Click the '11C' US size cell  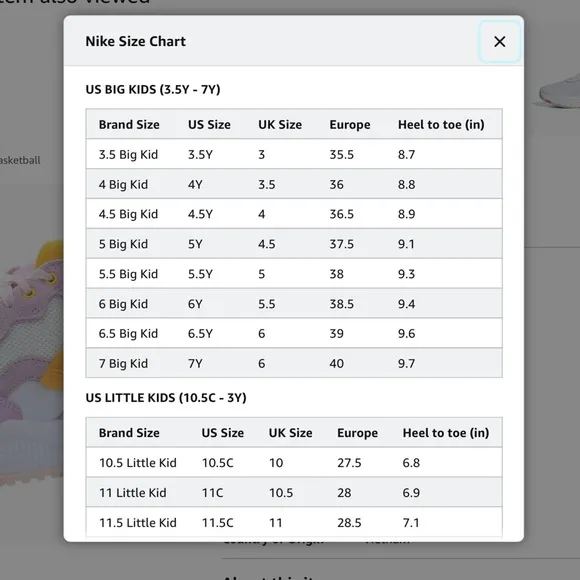point(212,492)
